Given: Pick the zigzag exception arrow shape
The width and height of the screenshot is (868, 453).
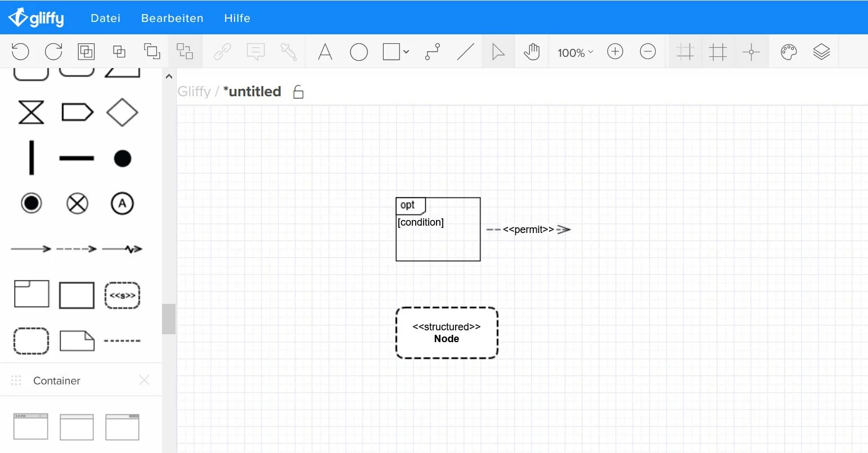Looking at the screenshot, I should pos(122,249).
